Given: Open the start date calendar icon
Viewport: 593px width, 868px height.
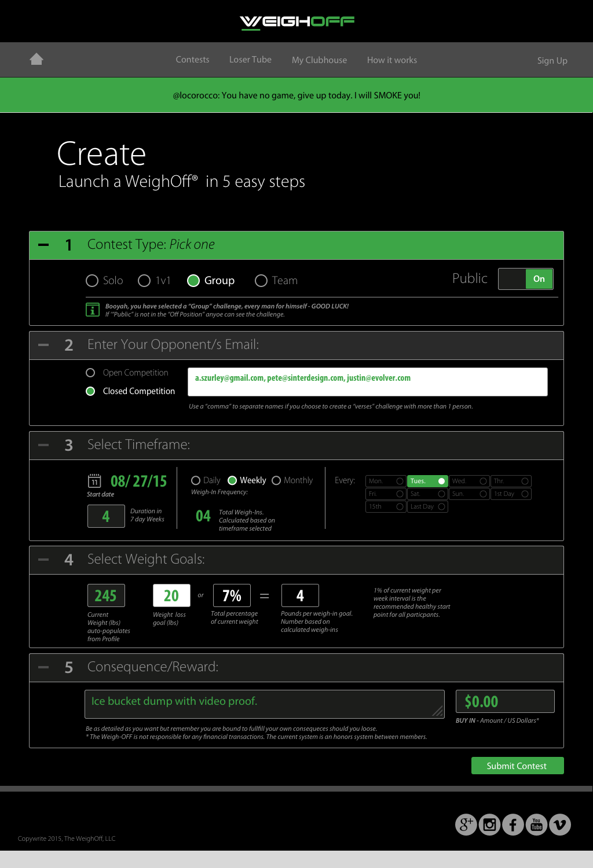Looking at the screenshot, I should click(94, 481).
